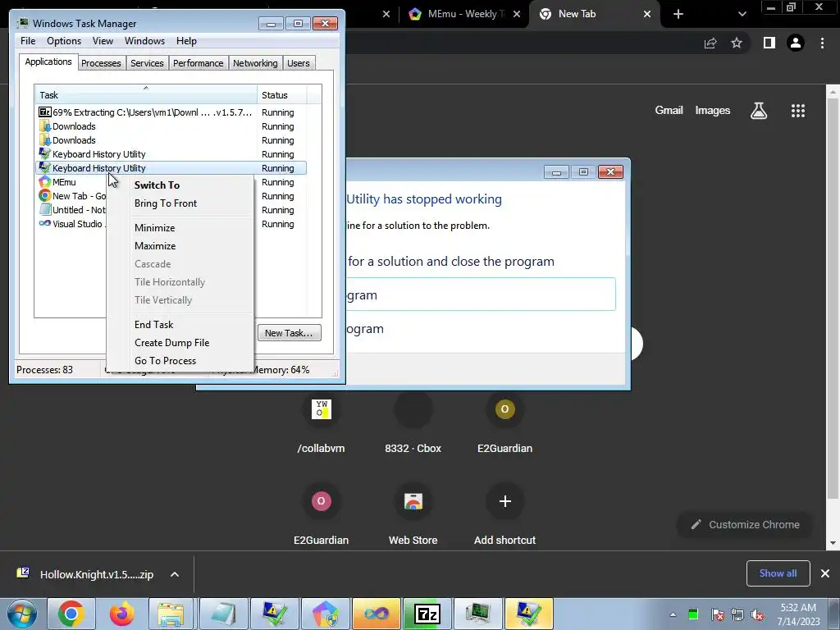Screen dimensions: 840x630
Task: Open Task Manager File menu
Action: (28, 41)
